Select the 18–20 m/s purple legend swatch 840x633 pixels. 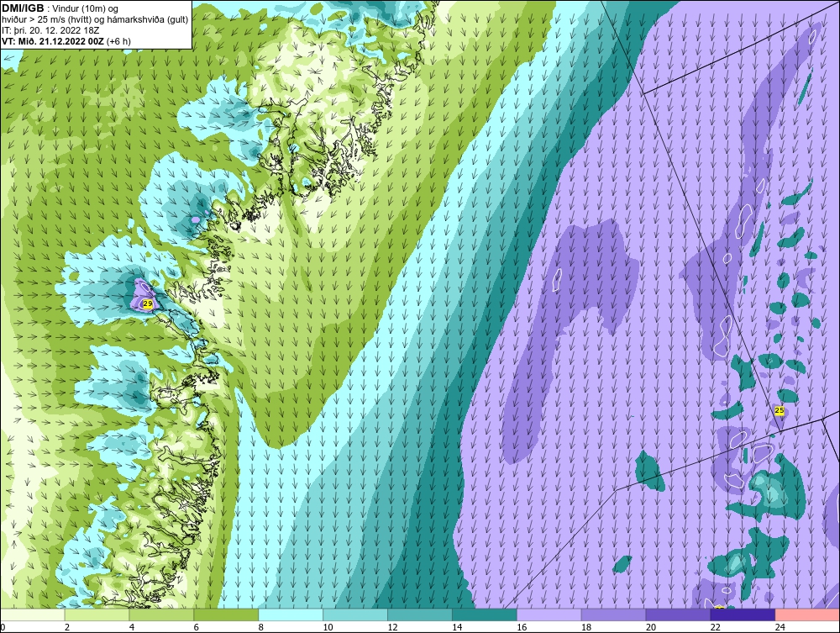coord(613,615)
